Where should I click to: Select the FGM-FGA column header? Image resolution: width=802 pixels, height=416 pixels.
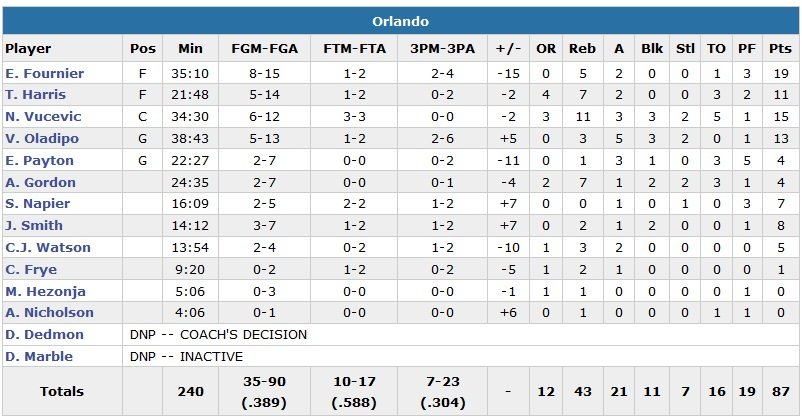click(x=263, y=49)
